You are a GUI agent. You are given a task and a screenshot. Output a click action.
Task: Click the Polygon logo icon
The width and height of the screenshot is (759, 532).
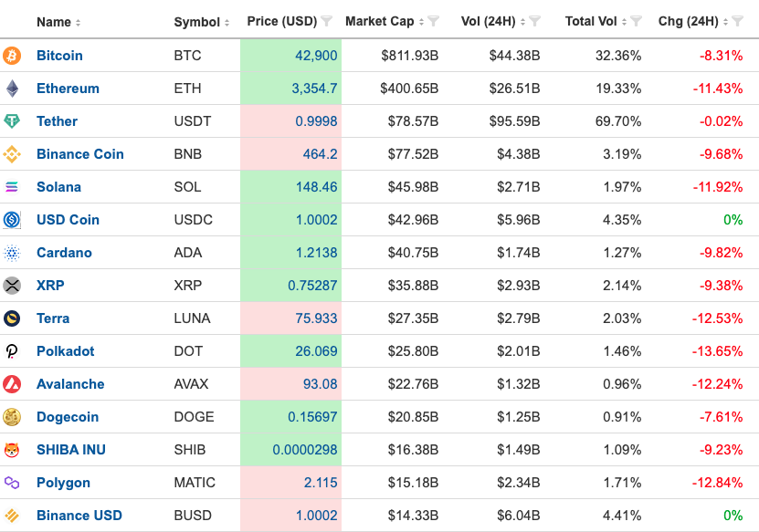tap(12, 482)
